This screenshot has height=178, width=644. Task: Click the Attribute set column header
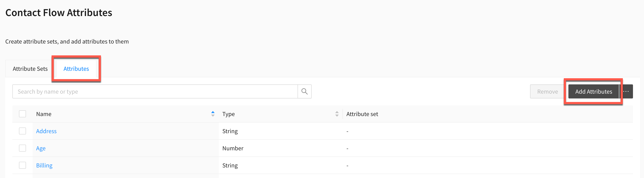tap(362, 114)
